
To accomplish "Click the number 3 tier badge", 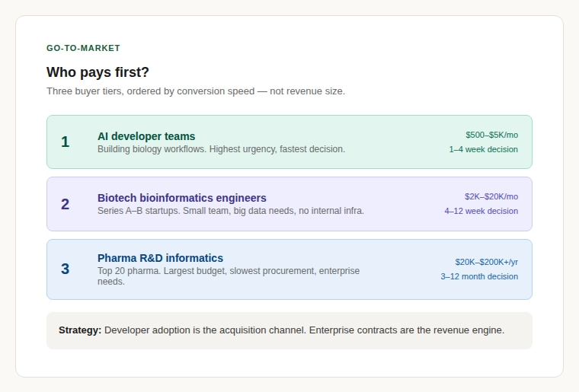I will [65, 269].
